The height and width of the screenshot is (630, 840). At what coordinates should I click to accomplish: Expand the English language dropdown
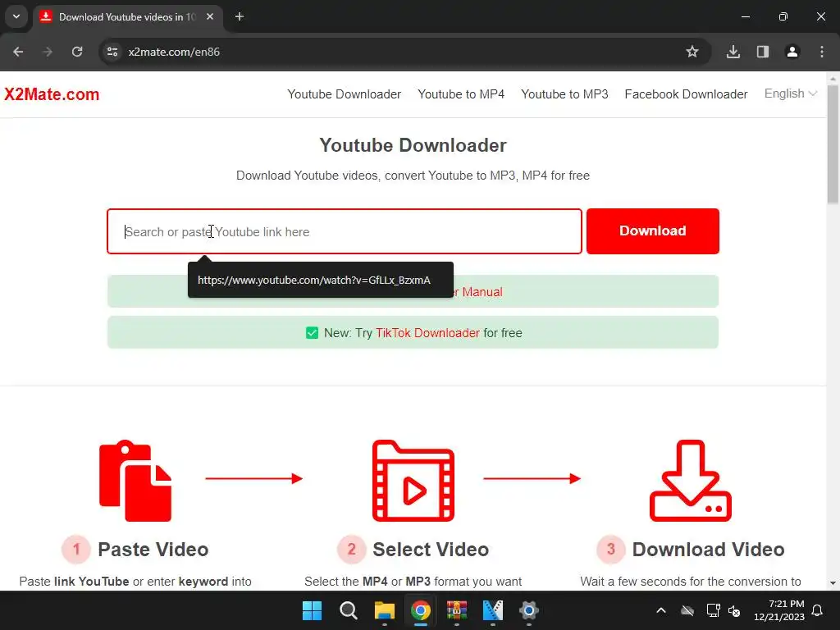(791, 94)
